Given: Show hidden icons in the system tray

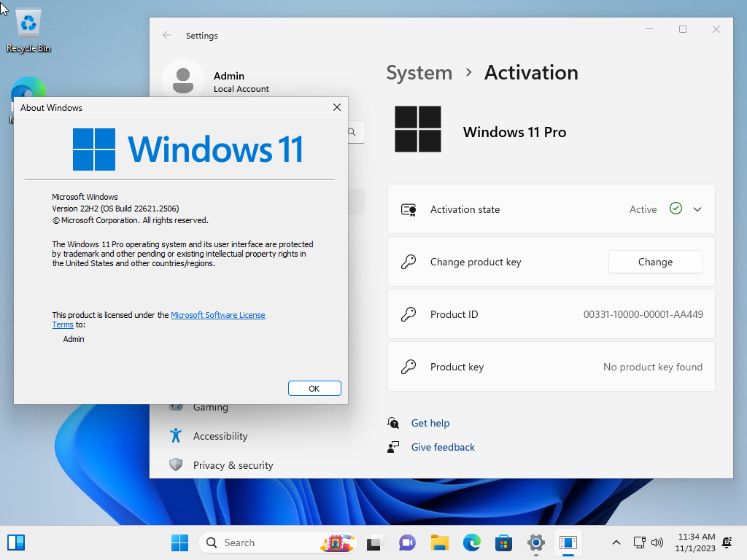Looking at the screenshot, I should 616,542.
